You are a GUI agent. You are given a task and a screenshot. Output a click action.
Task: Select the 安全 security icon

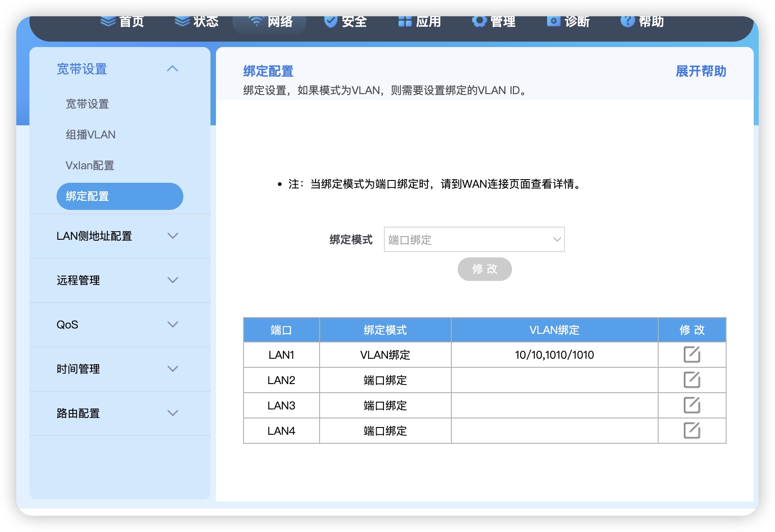pos(330,21)
